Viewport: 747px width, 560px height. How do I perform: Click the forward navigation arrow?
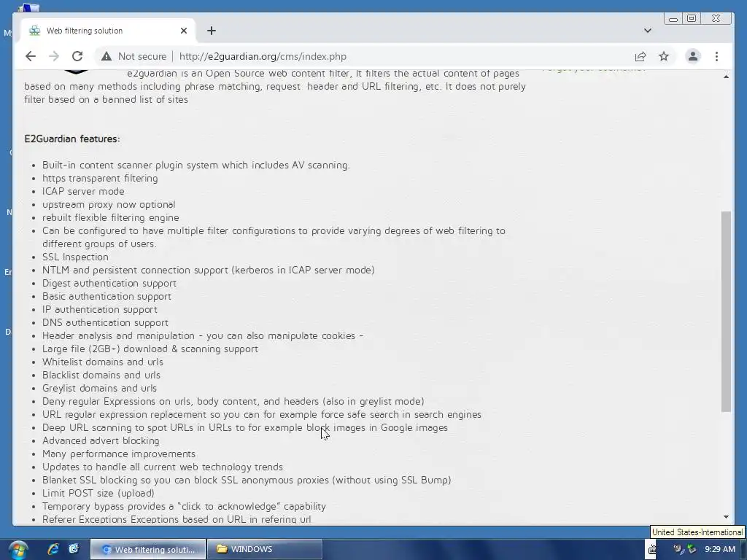(x=54, y=56)
